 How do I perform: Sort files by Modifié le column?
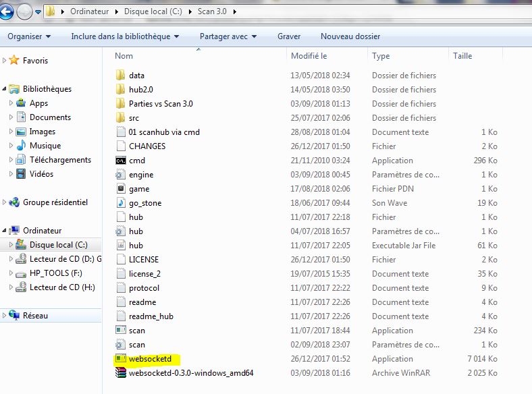pyautogui.click(x=309, y=56)
